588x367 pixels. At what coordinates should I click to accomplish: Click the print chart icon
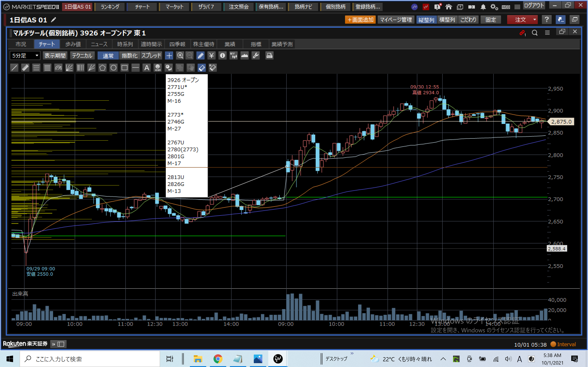(x=269, y=56)
